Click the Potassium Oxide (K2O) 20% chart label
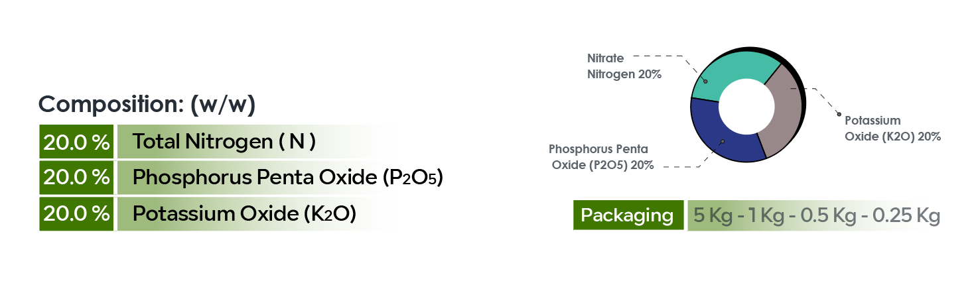The height and width of the screenshot is (287, 980). tap(892, 129)
